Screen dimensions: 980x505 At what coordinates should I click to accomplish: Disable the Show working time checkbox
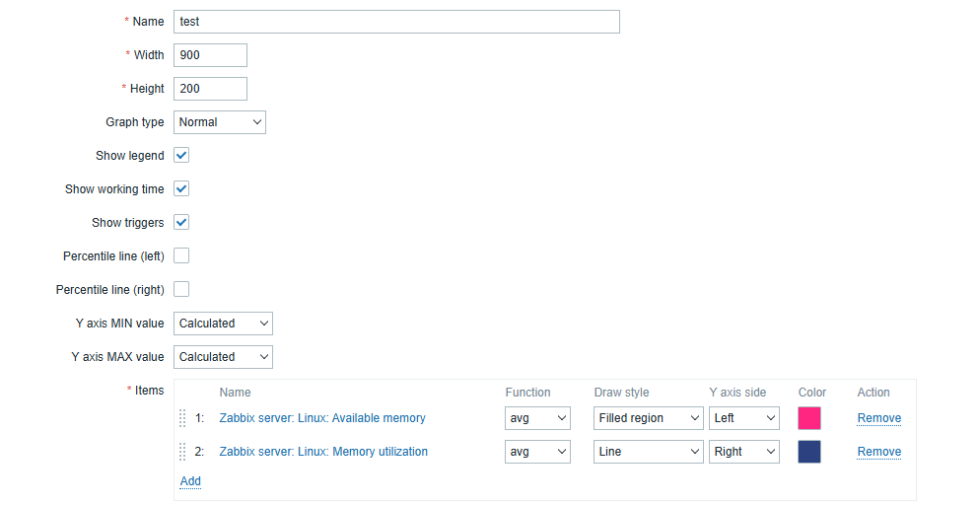click(x=181, y=189)
